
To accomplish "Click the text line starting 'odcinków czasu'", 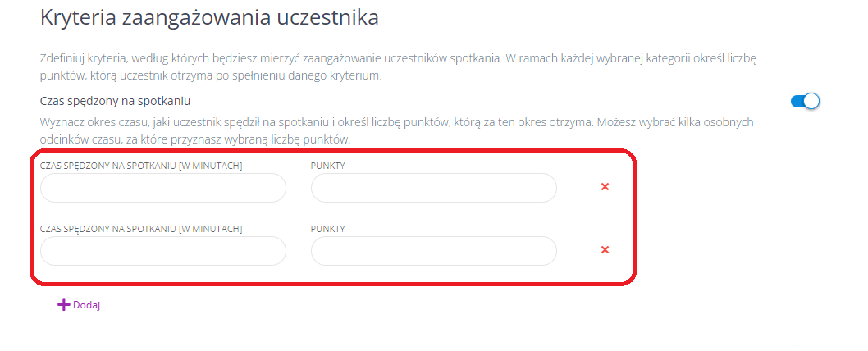I will pyautogui.click(x=195, y=139).
